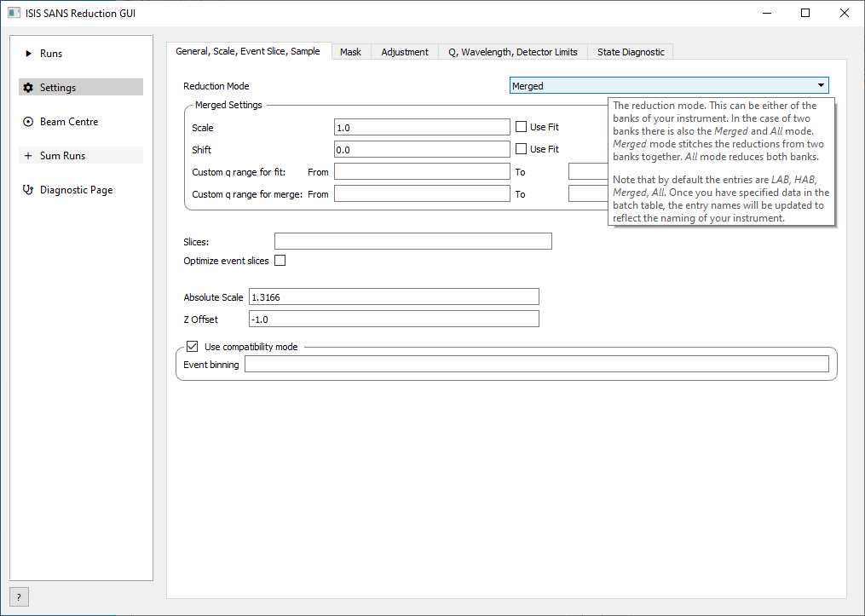Click the Merged Scale input field
Image resolution: width=865 pixels, height=616 pixels.
(422, 128)
